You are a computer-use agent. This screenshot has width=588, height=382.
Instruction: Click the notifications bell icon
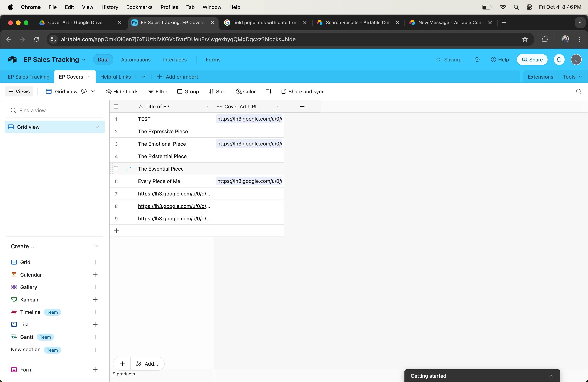pos(559,60)
